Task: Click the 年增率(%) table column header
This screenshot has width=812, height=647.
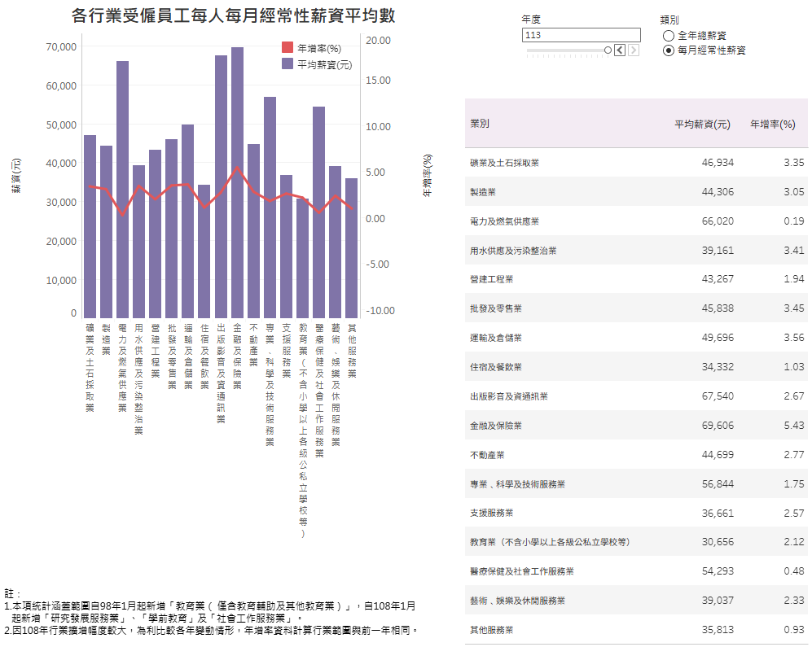Action: pyautogui.click(x=772, y=125)
